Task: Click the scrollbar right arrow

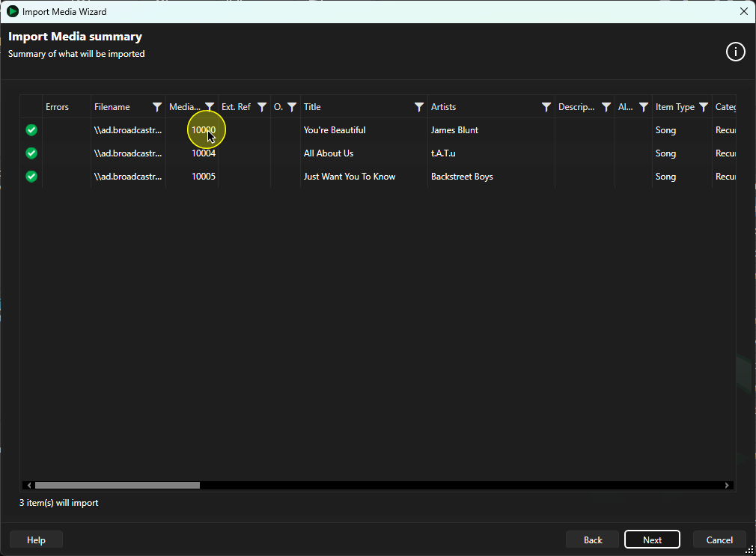Action: click(727, 485)
